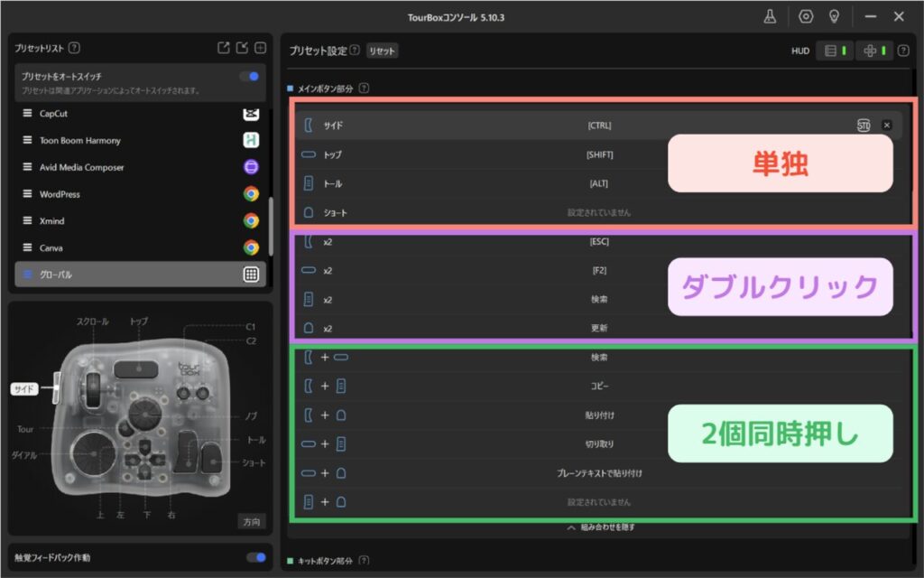Click the lightbulb tips icon
The image size is (924, 578).
click(835, 16)
